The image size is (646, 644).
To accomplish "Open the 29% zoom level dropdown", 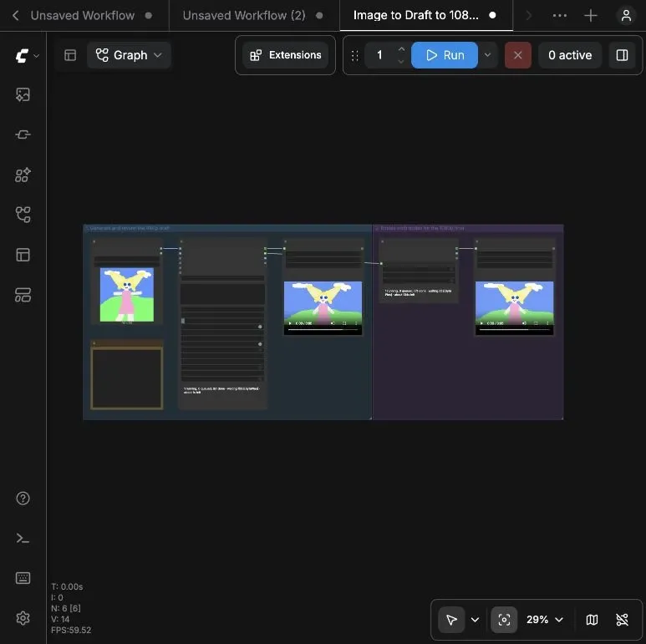I will pos(544,619).
